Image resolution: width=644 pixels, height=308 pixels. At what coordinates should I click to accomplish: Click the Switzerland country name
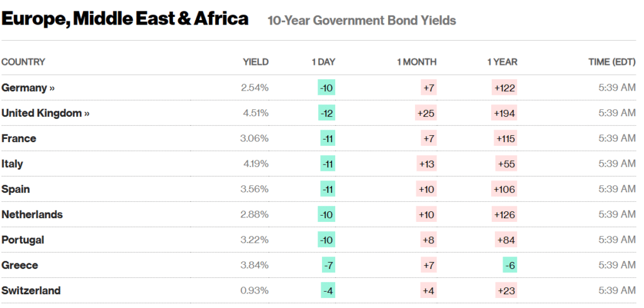[31, 290]
